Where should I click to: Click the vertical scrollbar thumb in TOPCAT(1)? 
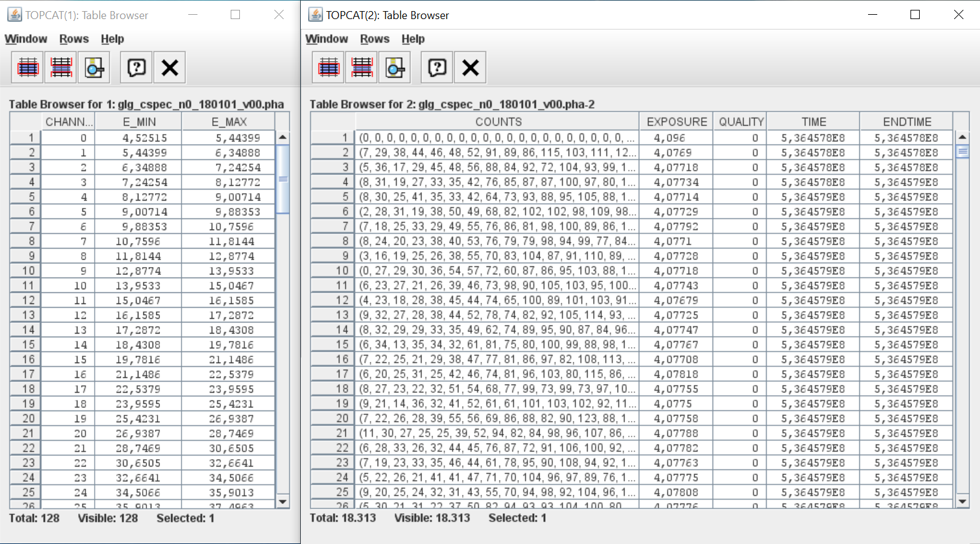click(282, 179)
